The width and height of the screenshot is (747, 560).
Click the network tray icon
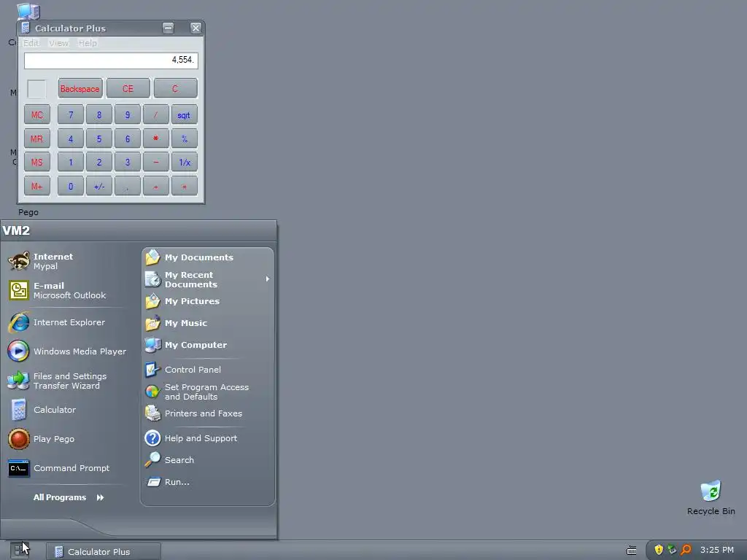(x=672, y=550)
